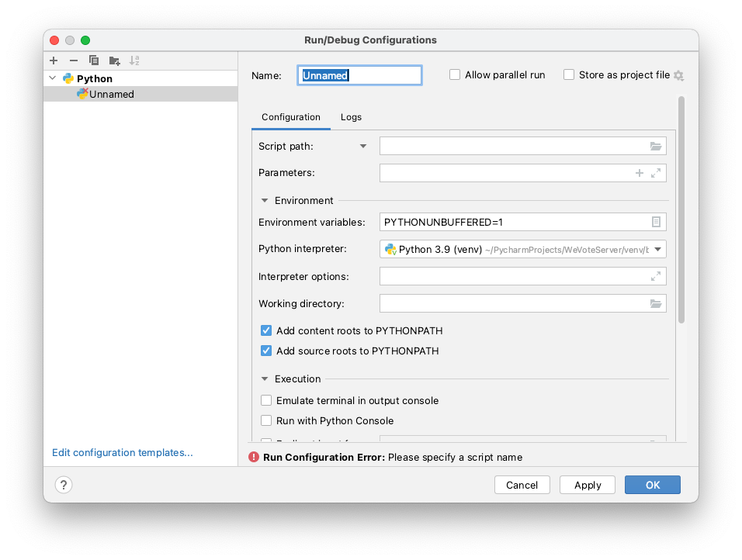Viewport: 742px width, 560px height.
Task: Enable Allow parallel run
Action: click(x=455, y=74)
